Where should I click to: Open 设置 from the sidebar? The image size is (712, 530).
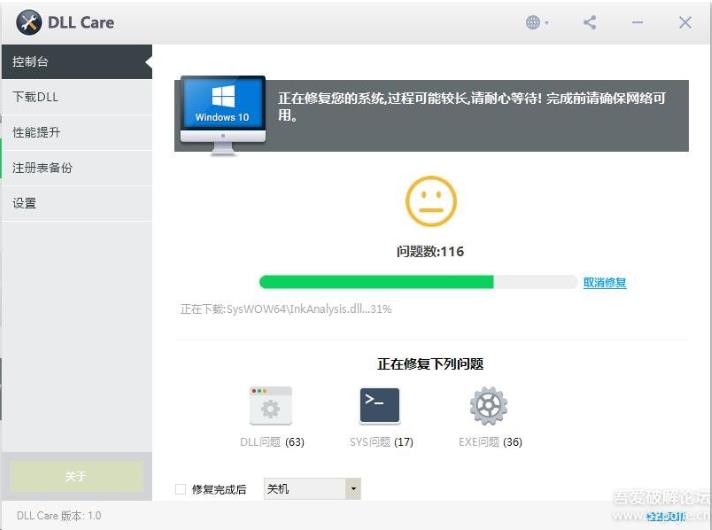(x=76, y=203)
